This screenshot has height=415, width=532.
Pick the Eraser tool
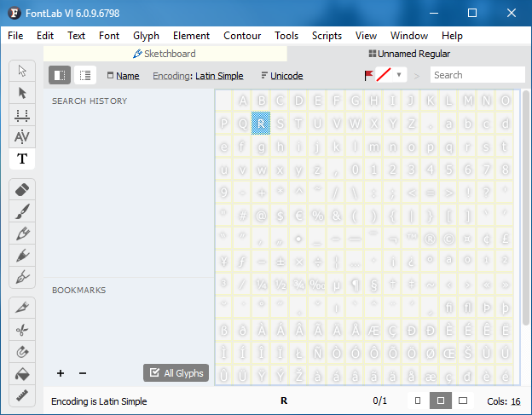[22, 188]
